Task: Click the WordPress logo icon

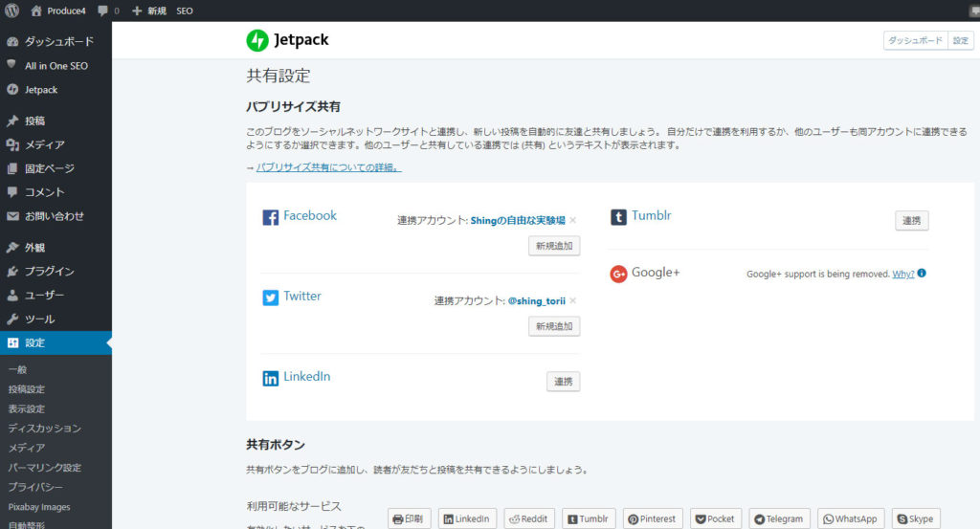Action: (11, 10)
